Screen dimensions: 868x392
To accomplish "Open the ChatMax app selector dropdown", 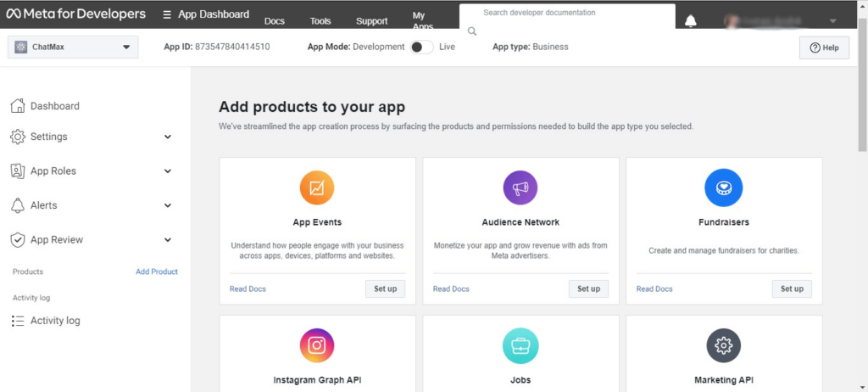I will point(73,48).
